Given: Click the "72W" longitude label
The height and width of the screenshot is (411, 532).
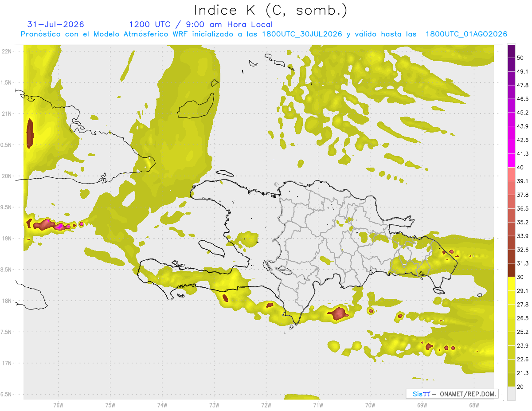Looking at the screenshot, I should (266, 405).
